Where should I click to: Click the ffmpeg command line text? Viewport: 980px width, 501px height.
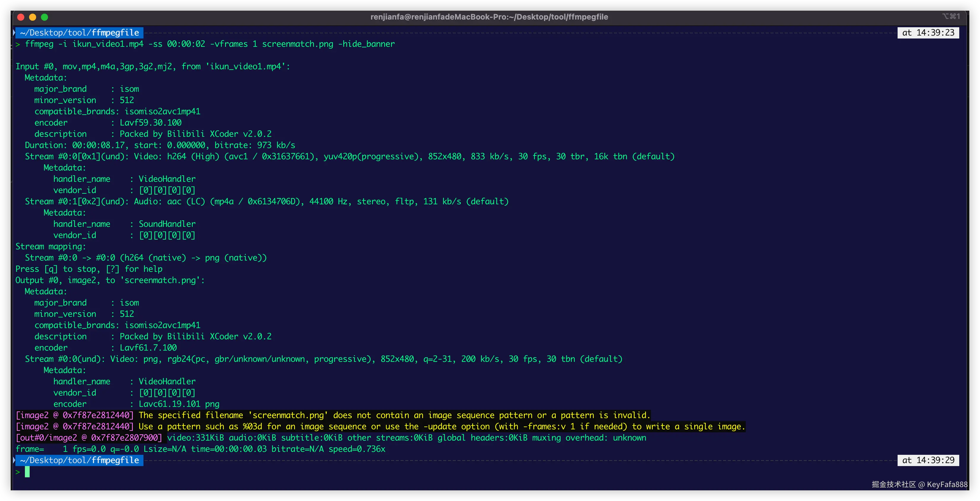209,44
